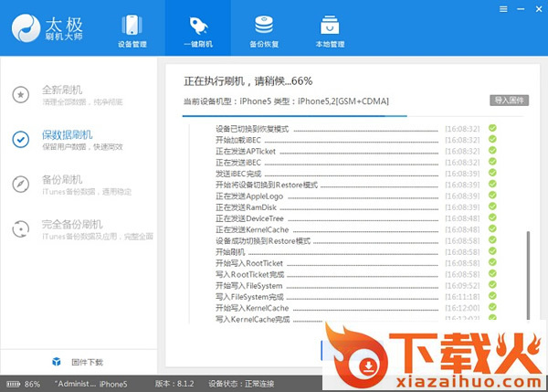Screen dimensions: 548x392
Task: Open 固件下载 firmware download link
Action: tap(88, 361)
